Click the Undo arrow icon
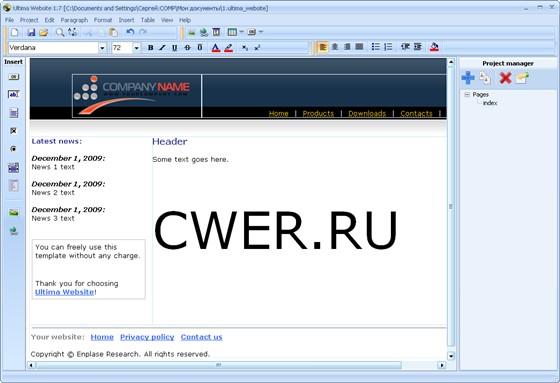This screenshot has height=383, width=560. 130,33
